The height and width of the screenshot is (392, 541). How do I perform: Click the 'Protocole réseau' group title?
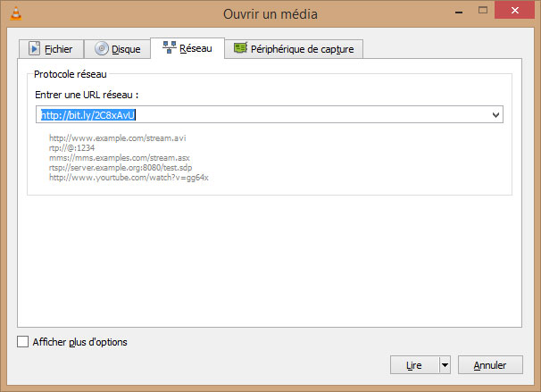click(70, 74)
